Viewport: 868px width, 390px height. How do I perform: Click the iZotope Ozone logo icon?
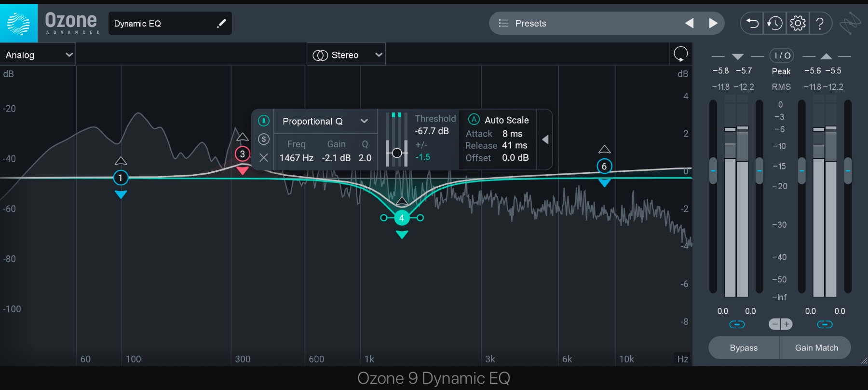pyautogui.click(x=18, y=23)
